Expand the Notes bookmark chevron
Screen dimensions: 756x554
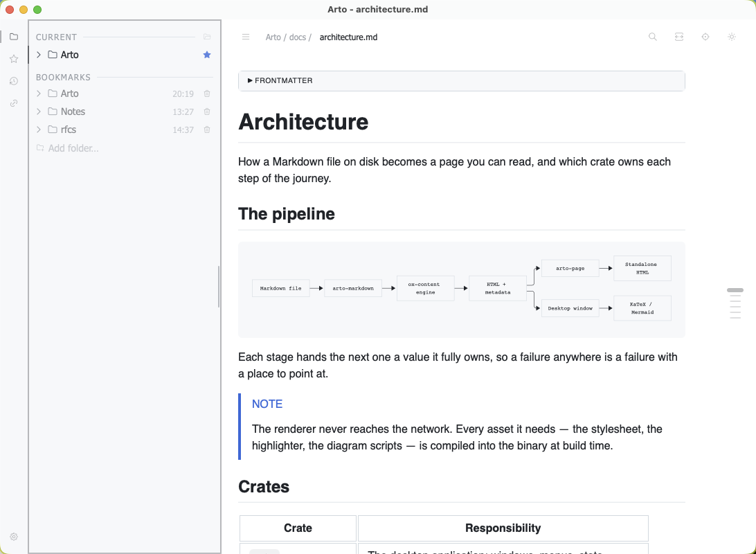pos(39,111)
